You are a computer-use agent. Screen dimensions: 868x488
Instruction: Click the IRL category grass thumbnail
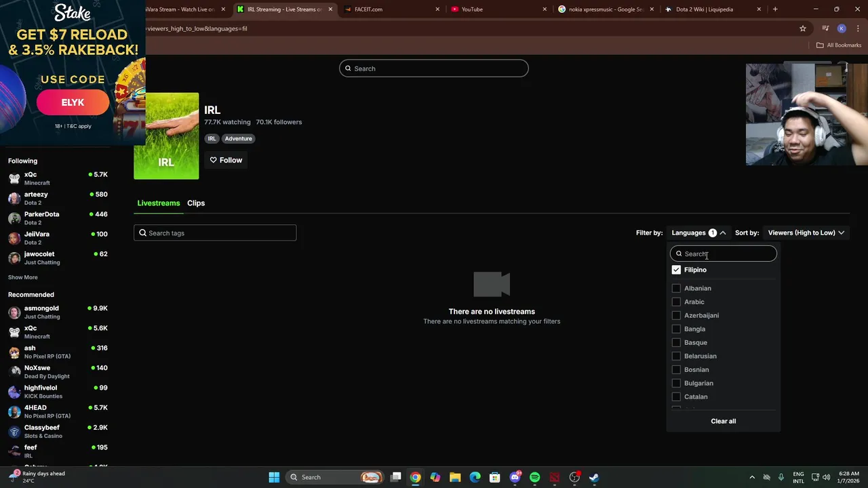click(x=166, y=136)
